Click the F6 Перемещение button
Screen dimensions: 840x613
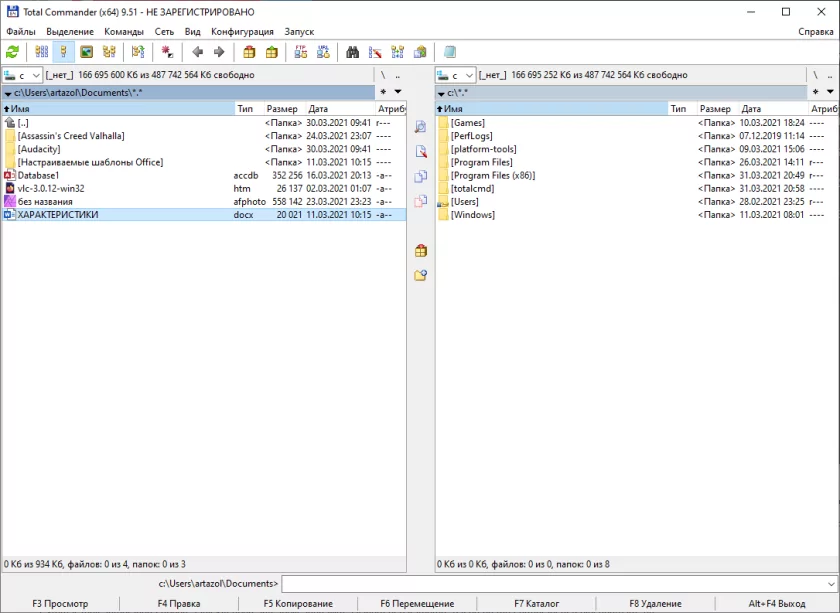pos(417,604)
